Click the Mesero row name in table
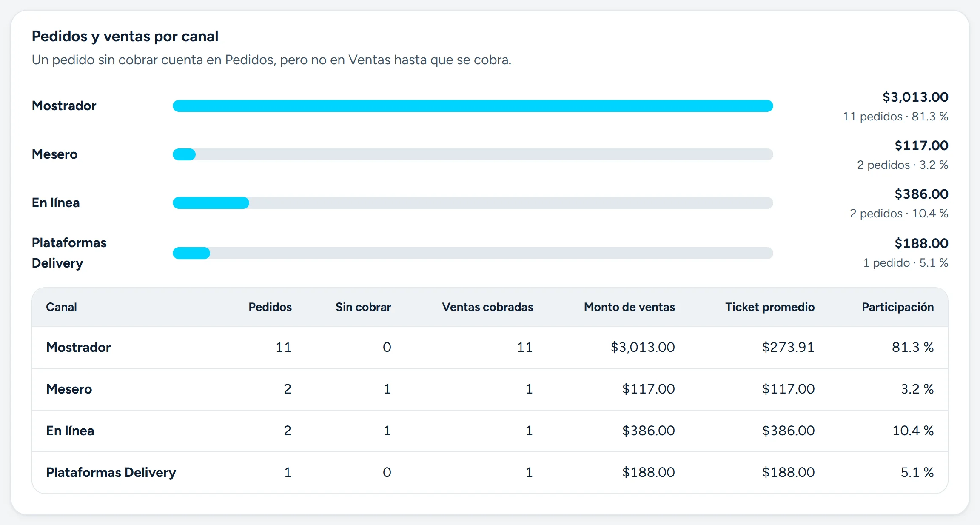The height and width of the screenshot is (525, 980). [69, 389]
